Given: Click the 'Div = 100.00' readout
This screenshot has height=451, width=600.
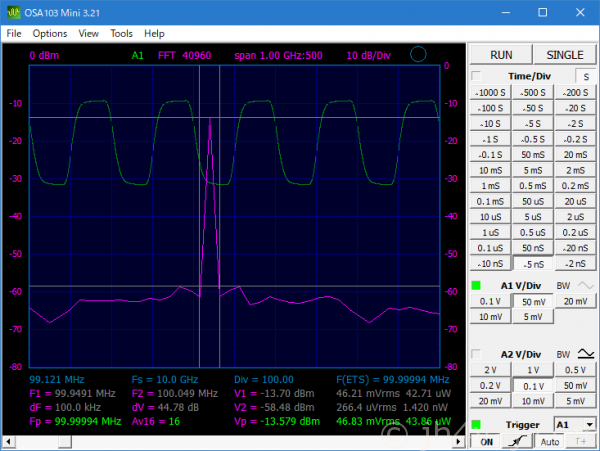Looking at the screenshot, I should [264, 379].
